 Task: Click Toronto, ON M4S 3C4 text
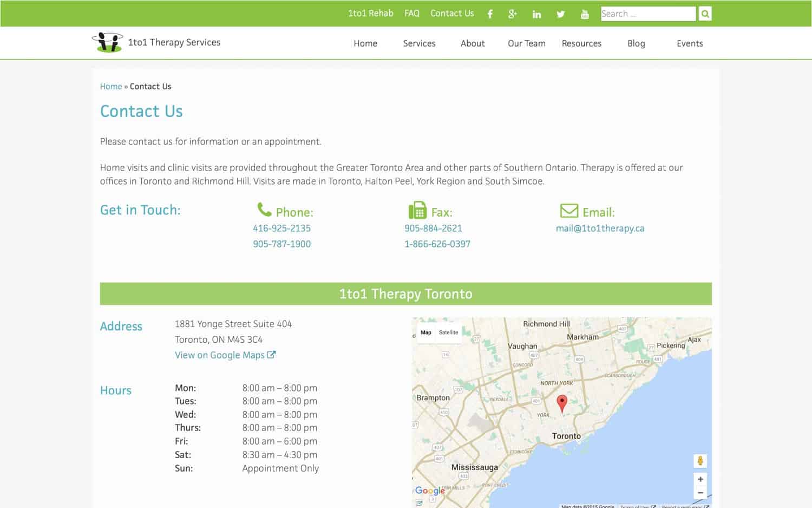(219, 340)
